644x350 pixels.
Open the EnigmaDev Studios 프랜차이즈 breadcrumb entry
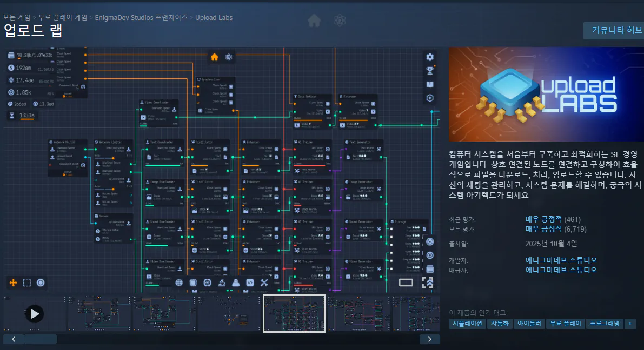tap(141, 17)
